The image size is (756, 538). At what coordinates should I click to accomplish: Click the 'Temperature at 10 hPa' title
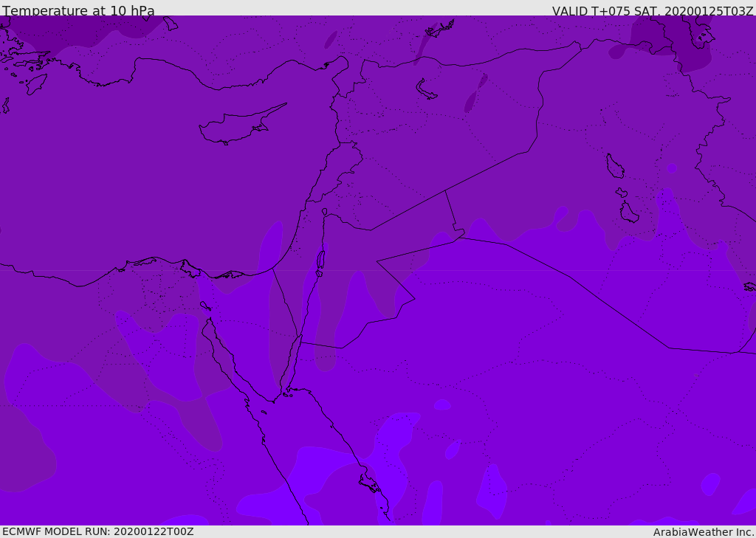(78, 10)
